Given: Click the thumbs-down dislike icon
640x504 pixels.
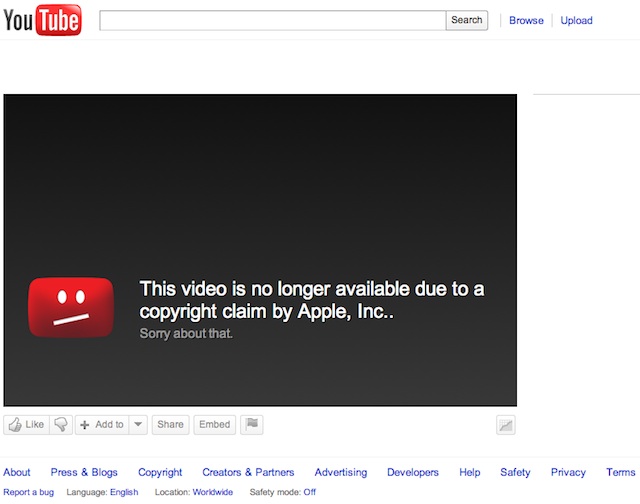Looking at the screenshot, I should [x=61, y=425].
